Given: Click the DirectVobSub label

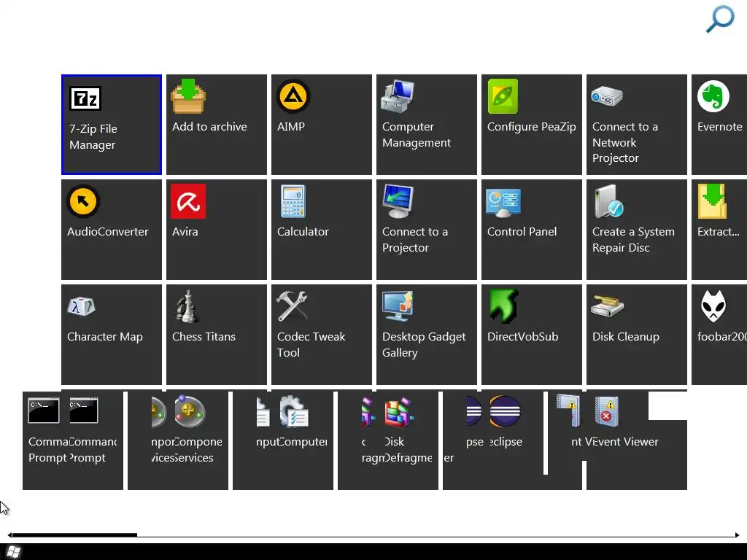Looking at the screenshot, I should (x=522, y=337).
